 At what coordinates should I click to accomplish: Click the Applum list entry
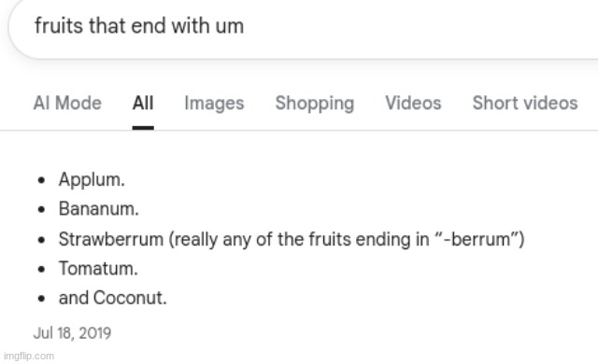(x=92, y=180)
